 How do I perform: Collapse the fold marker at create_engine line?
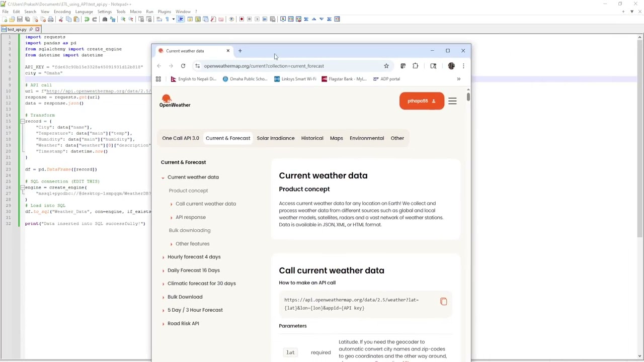[22, 188]
